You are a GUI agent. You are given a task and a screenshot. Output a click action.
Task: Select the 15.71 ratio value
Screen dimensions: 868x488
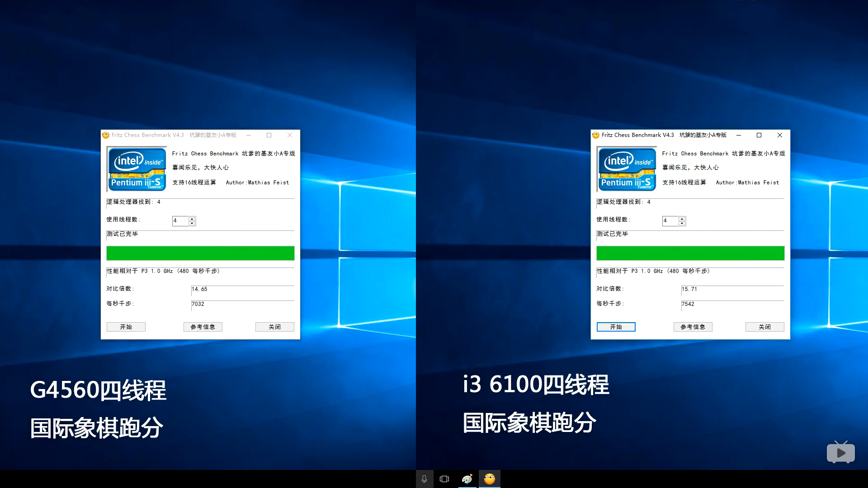689,289
